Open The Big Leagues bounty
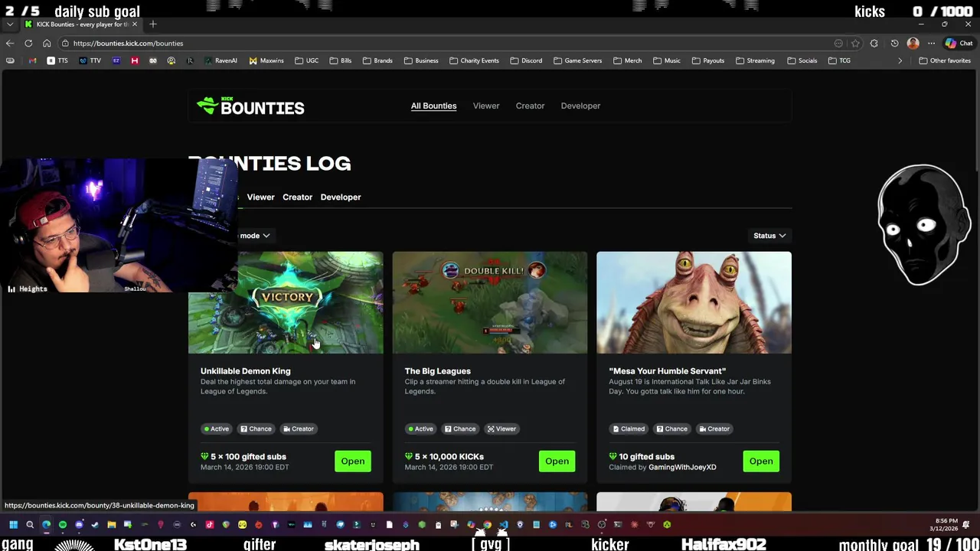Viewport: 980px width, 551px height. coord(557,461)
